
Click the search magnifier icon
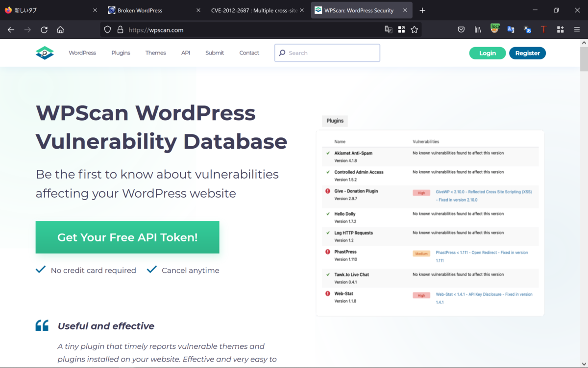(282, 53)
